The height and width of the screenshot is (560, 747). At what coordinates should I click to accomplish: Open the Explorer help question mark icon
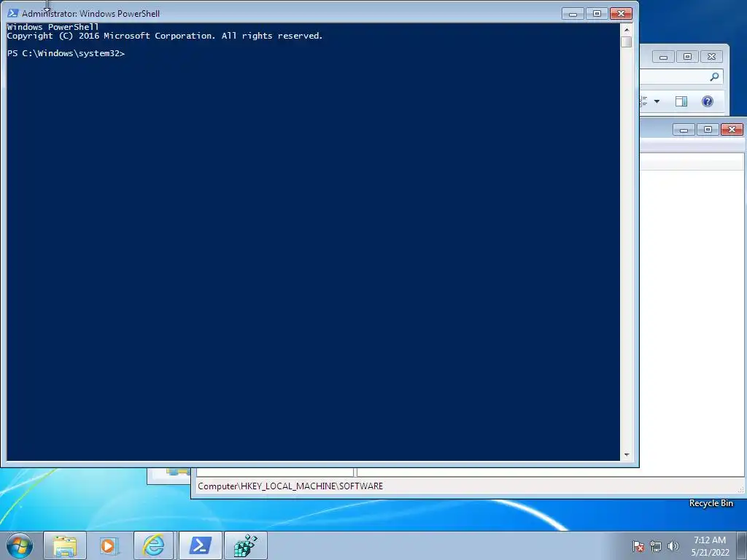click(708, 101)
